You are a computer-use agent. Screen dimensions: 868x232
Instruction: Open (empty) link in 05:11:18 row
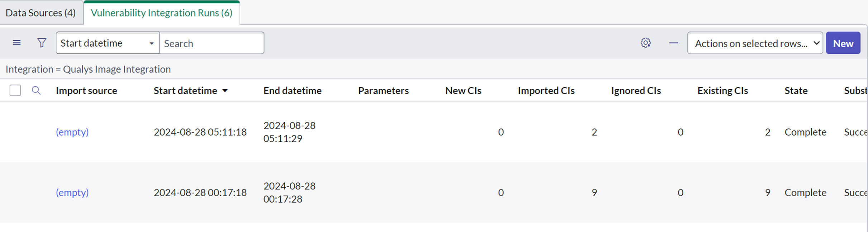point(72,132)
